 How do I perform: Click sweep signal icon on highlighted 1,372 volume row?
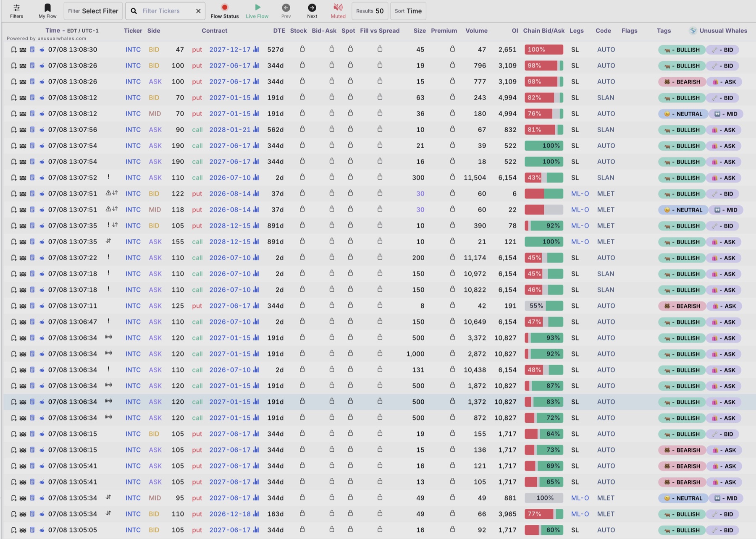coord(108,401)
